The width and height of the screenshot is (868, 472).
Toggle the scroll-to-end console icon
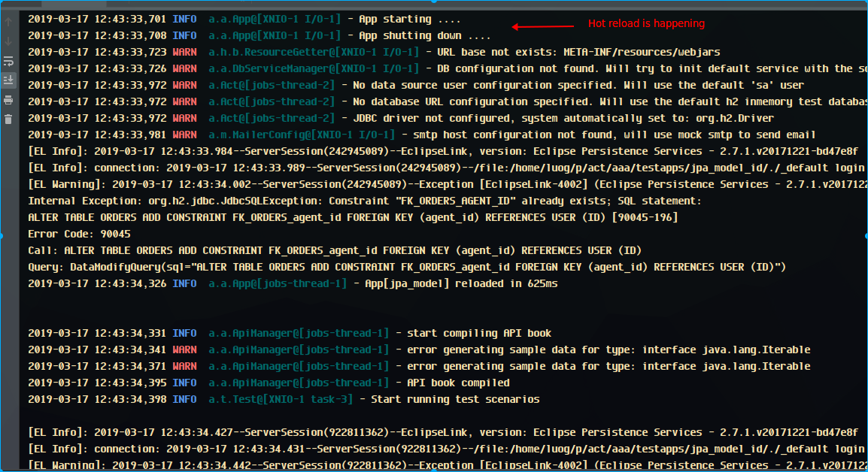click(x=8, y=80)
